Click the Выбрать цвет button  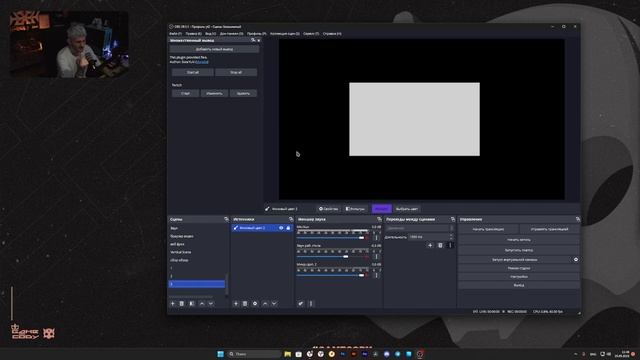click(407, 209)
